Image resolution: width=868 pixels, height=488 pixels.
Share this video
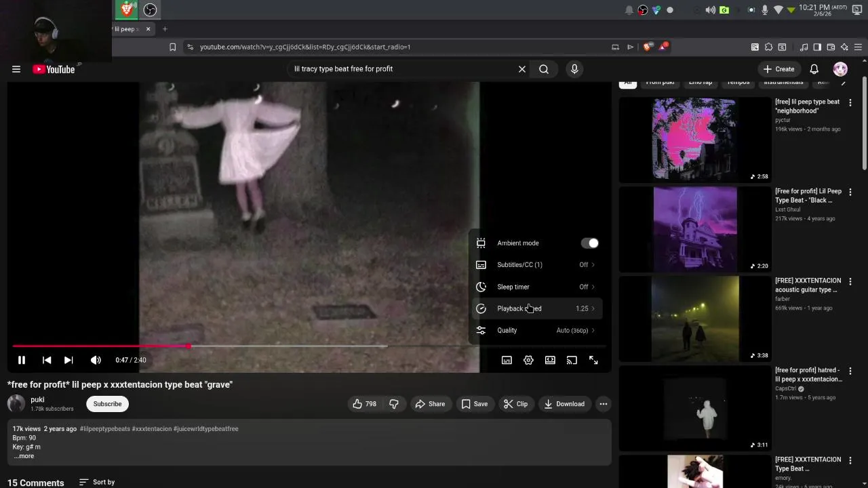click(431, 404)
